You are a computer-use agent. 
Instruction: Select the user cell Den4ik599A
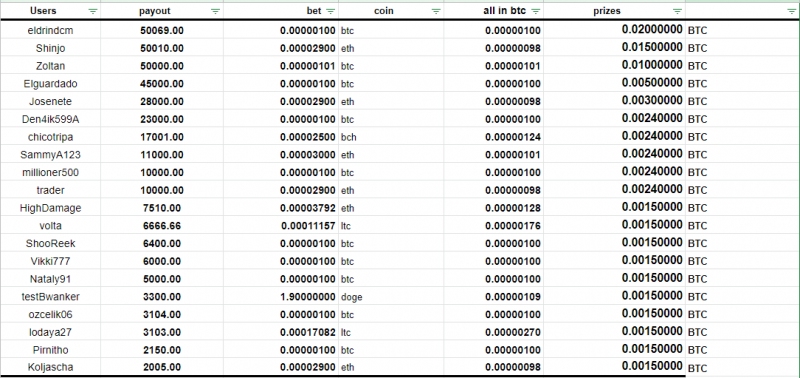[x=51, y=119]
